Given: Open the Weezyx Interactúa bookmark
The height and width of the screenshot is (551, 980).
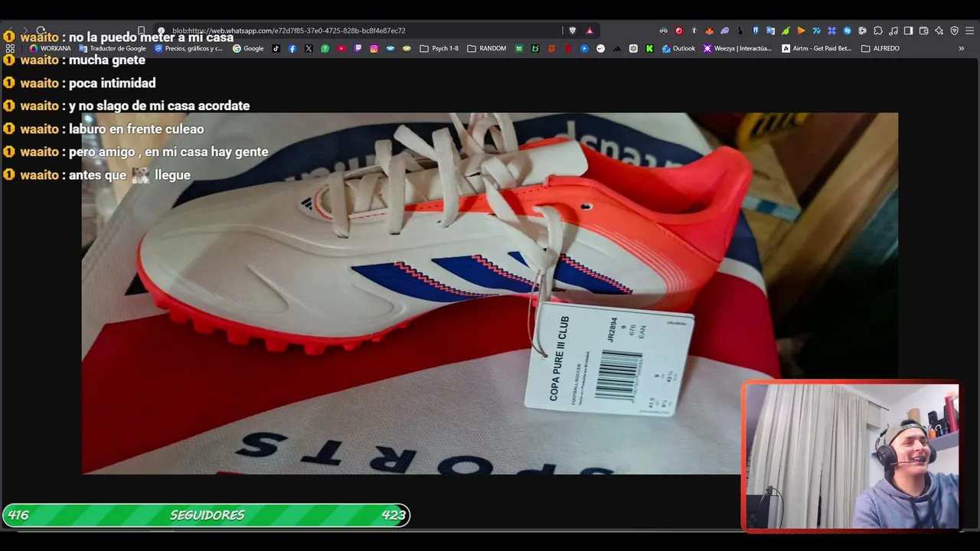Looking at the screenshot, I should (x=737, y=48).
